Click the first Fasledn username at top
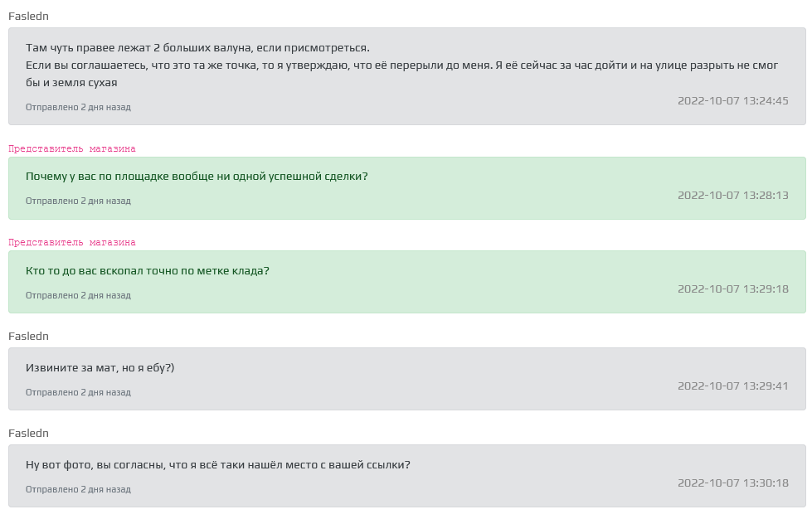812x519 pixels. tap(28, 16)
